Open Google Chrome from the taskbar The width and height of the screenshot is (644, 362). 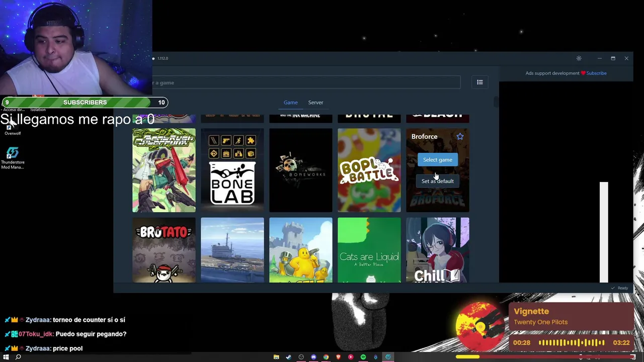[326, 357]
